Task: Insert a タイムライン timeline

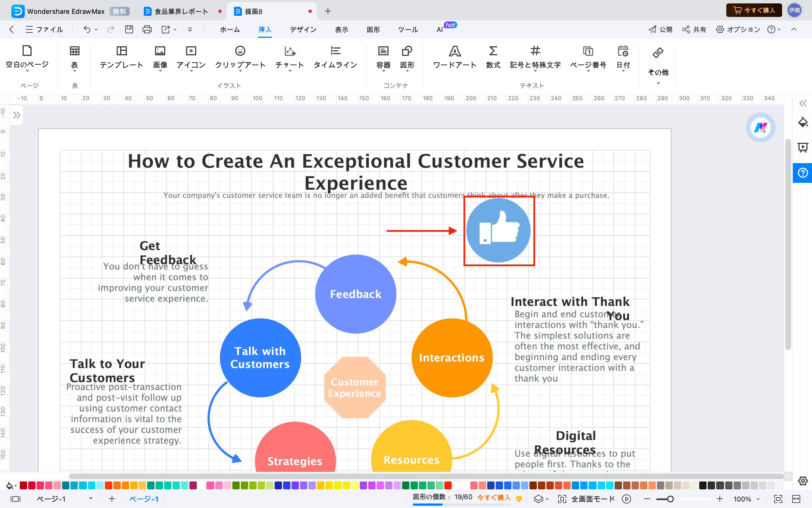Action: pos(335,57)
